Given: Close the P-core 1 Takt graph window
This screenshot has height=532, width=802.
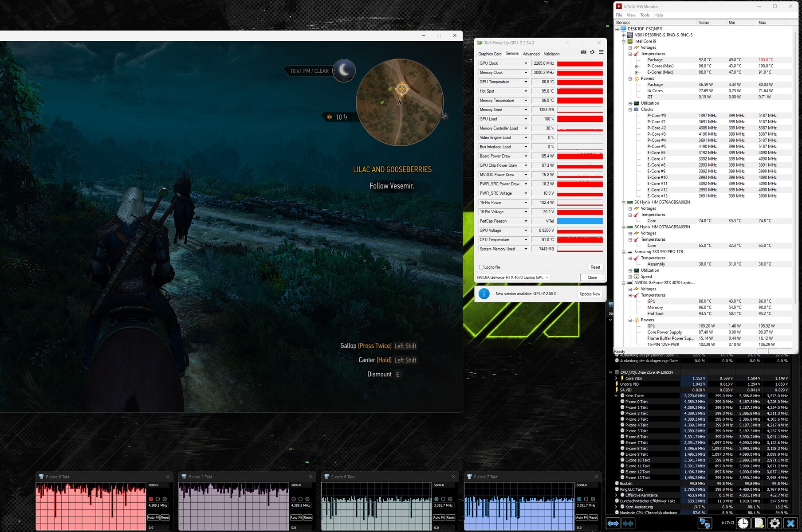Looking at the screenshot, I should 311,477.
